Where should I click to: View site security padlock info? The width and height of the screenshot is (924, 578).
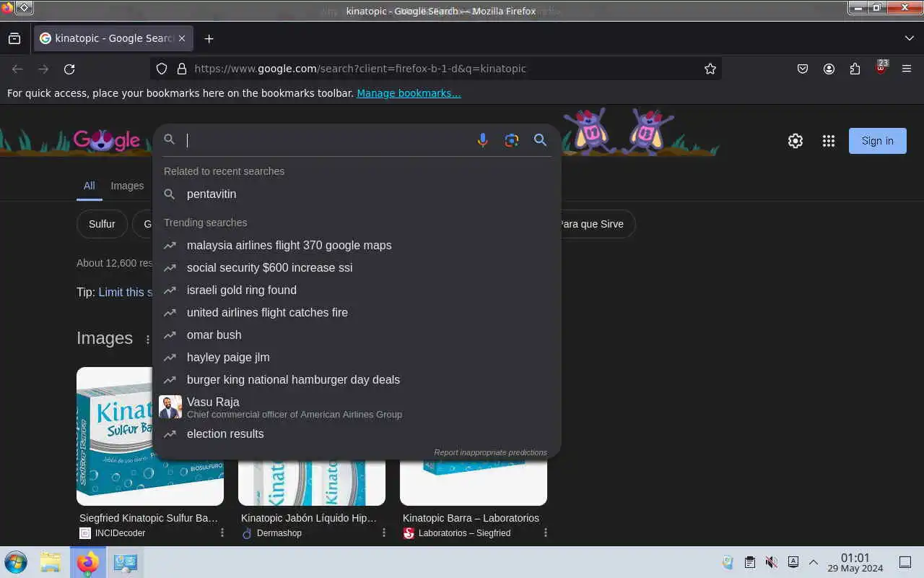click(x=182, y=69)
